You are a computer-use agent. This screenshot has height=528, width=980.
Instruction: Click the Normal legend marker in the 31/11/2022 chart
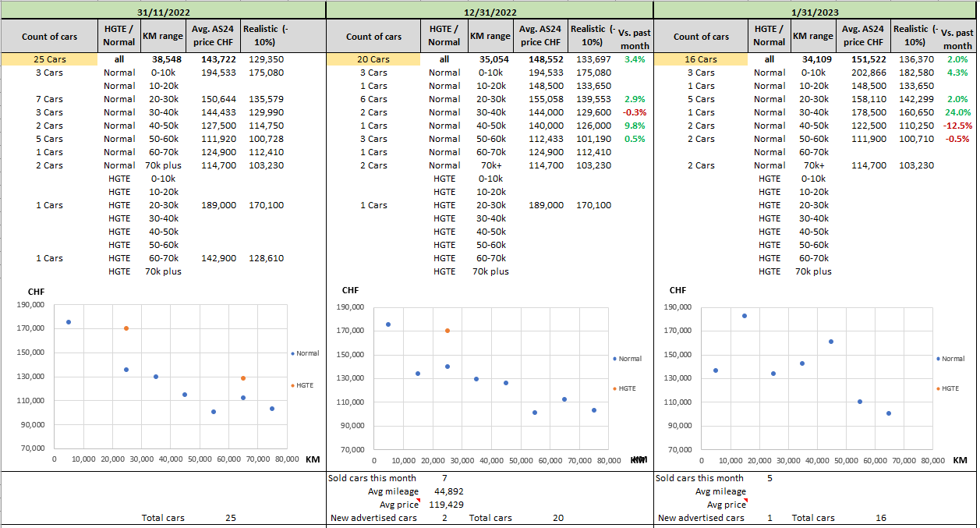click(293, 353)
